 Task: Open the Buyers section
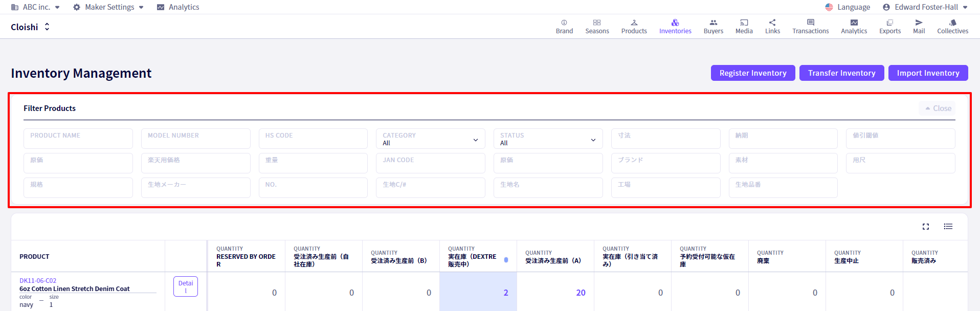tap(713, 27)
